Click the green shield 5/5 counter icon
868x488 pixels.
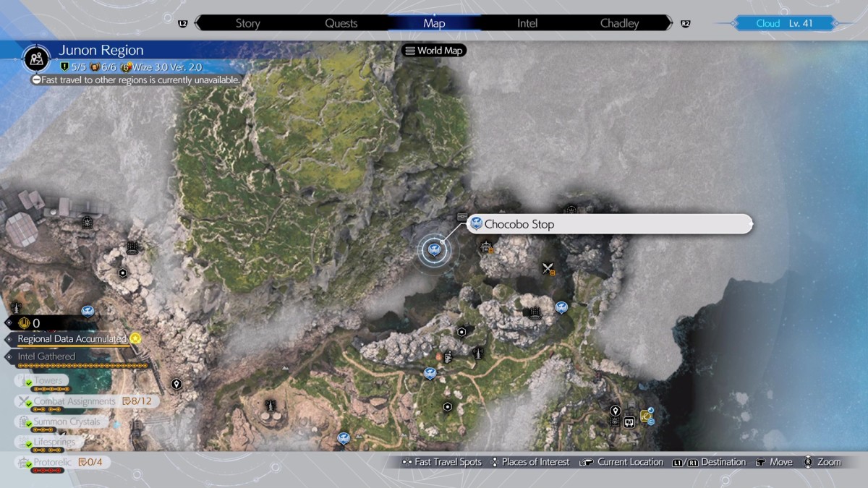(65, 67)
